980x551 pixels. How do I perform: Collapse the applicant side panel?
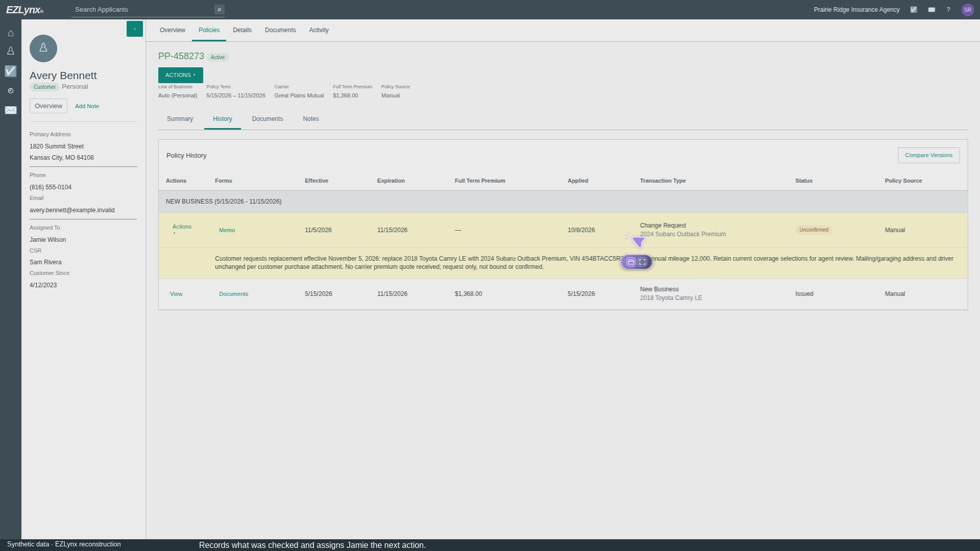[x=135, y=29]
